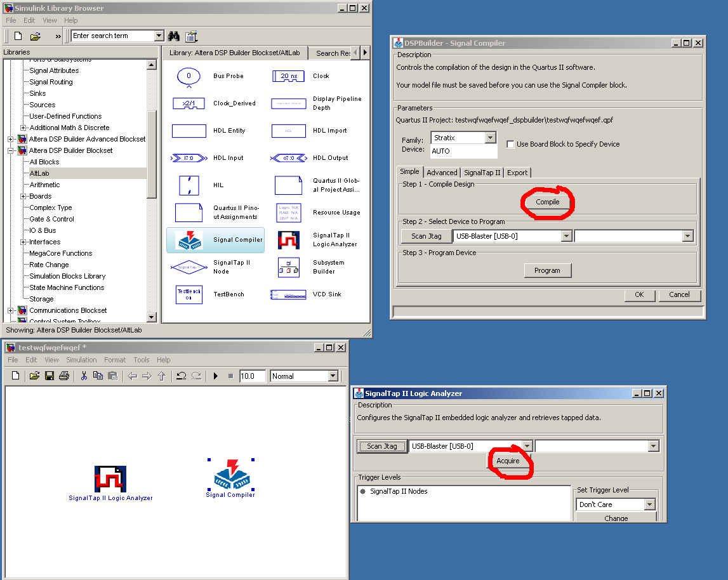Image resolution: width=728 pixels, height=580 pixels.
Task: Open the Search Results tab
Action: (333, 53)
